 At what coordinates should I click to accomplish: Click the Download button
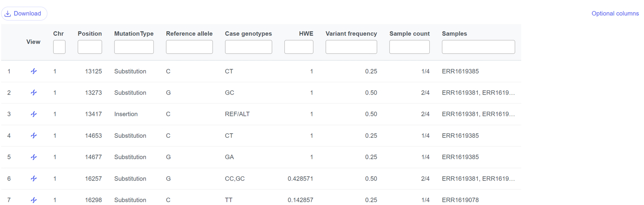coord(24,13)
